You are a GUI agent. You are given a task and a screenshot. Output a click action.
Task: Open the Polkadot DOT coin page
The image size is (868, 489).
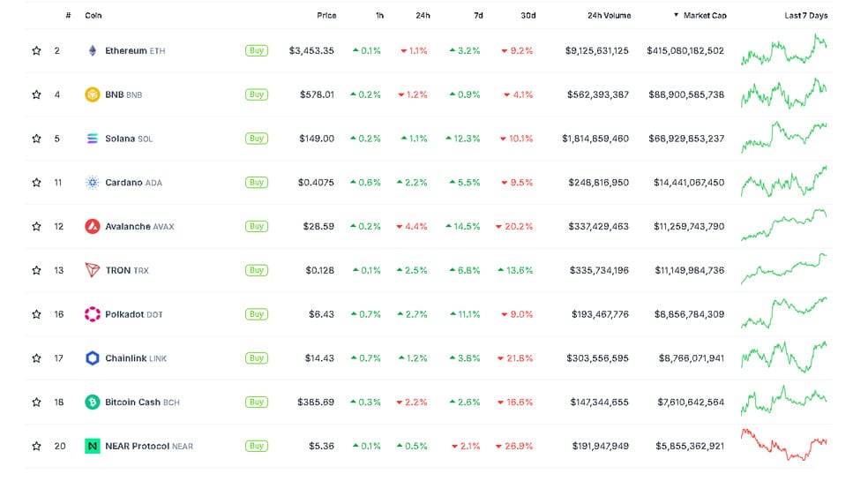(x=134, y=314)
